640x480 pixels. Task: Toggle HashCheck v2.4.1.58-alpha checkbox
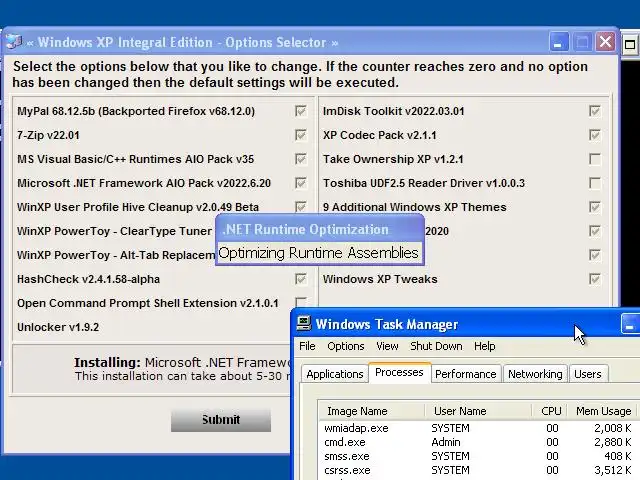point(301,279)
